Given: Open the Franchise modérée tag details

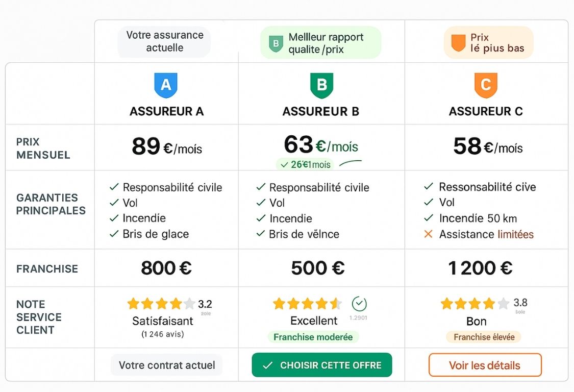Looking at the screenshot, I should click(x=313, y=337).
